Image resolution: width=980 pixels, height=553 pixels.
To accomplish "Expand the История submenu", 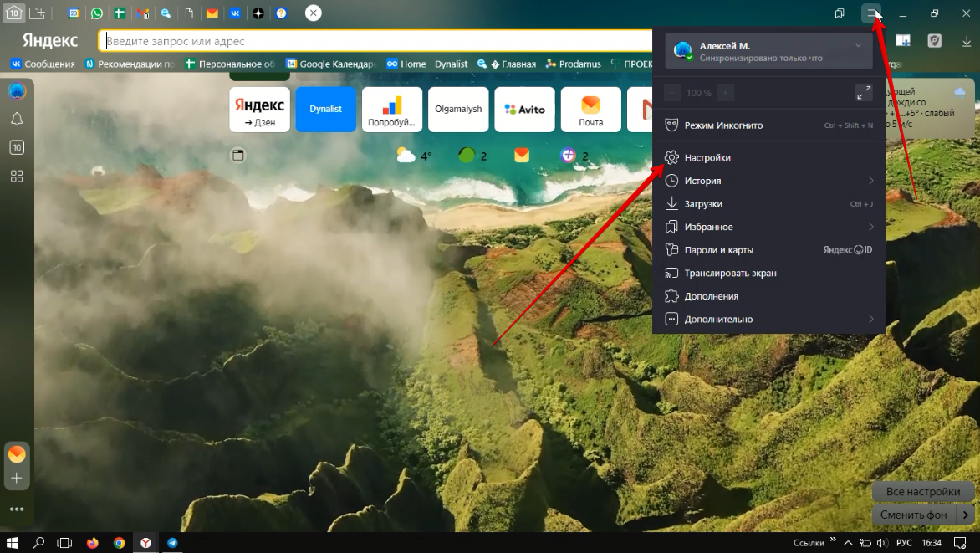I will pos(768,181).
